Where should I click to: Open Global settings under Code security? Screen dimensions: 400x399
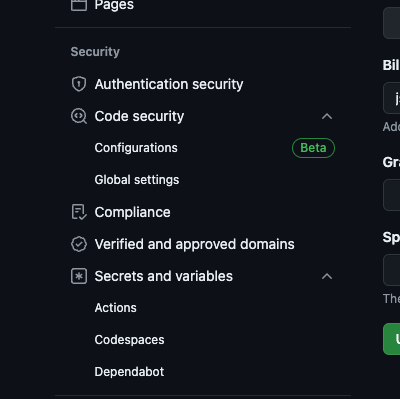pyautogui.click(x=137, y=180)
